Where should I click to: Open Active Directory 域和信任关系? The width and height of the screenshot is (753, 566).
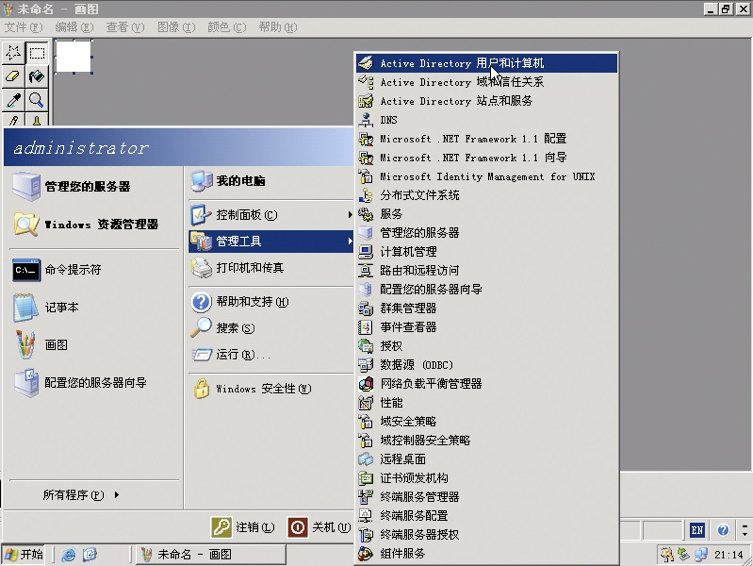(486, 82)
